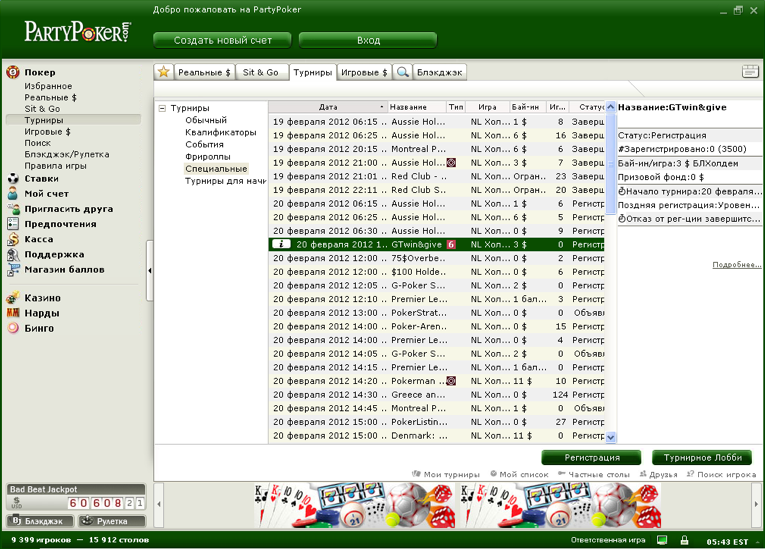Switch to the Реальные $ tab
Viewport: 765px width, 549px height.
(x=204, y=72)
